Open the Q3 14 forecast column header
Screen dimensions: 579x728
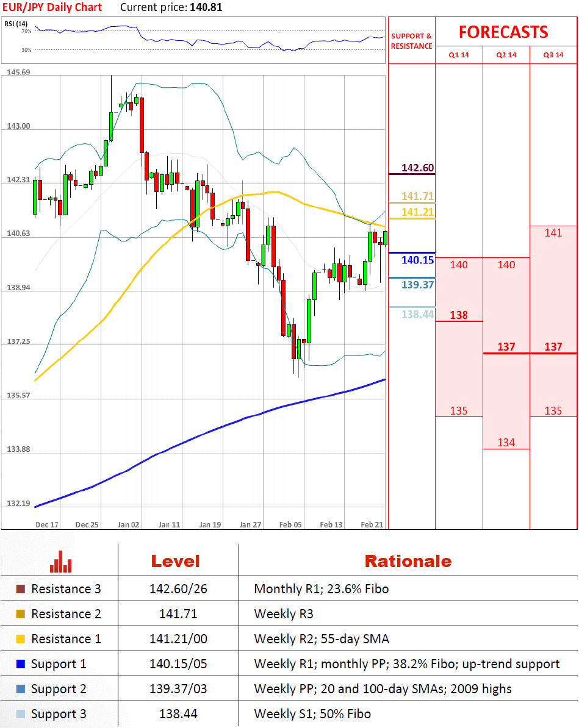(x=553, y=55)
